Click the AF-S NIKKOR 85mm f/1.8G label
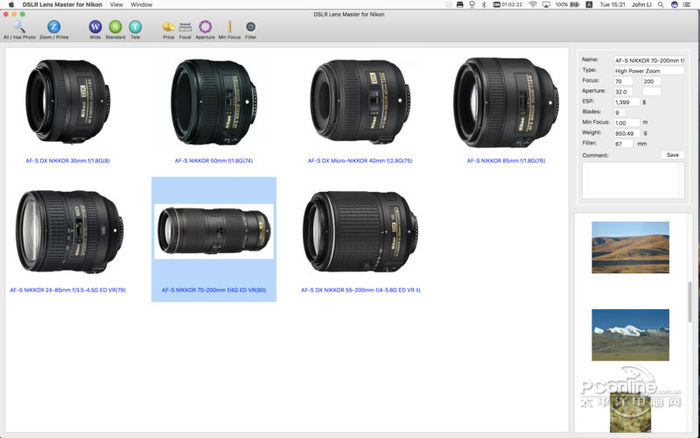Screen dimensions: 700x438 (x=506, y=161)
